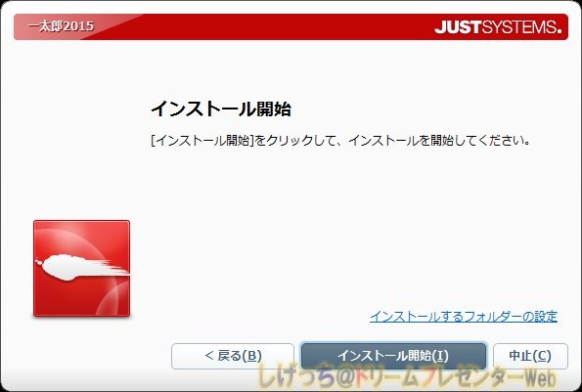Click the インストール開始 heading text
The width and height of the screenshot is (582, 392).
(221, 109)
